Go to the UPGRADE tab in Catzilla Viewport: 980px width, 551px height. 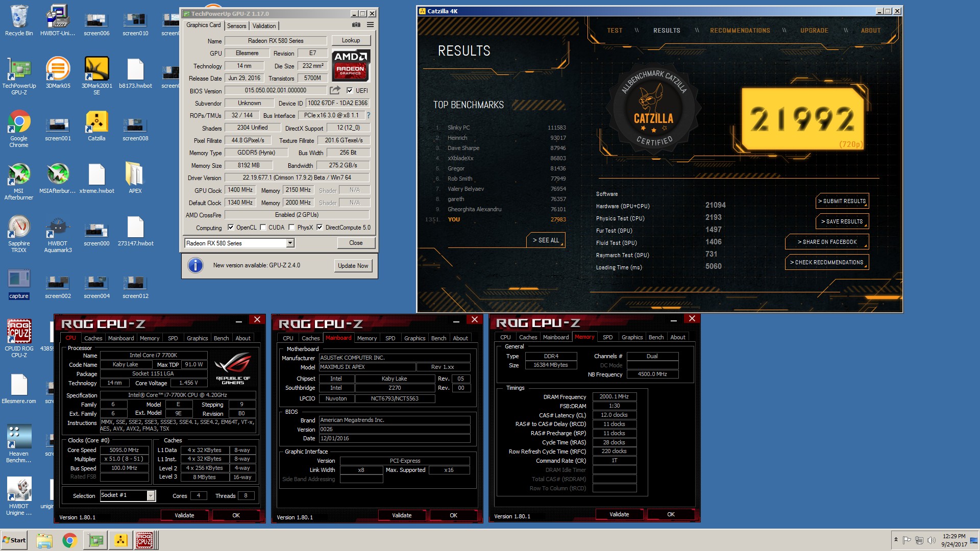point(814,31)
